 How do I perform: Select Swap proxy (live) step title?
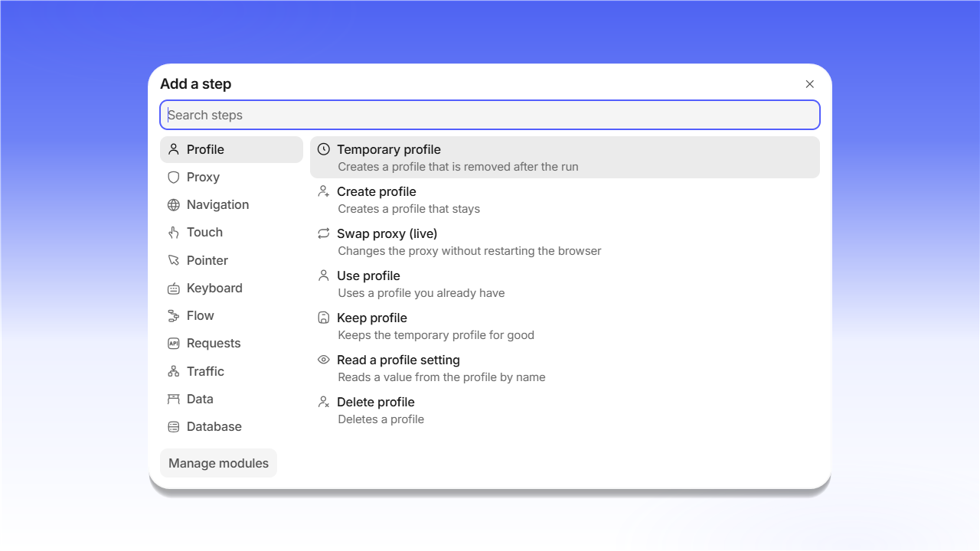click(387, 233)
